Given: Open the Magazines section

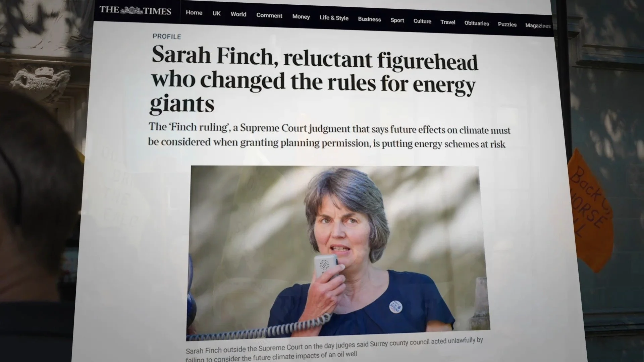Looking at the screenshot, I should tap(538, 26).
